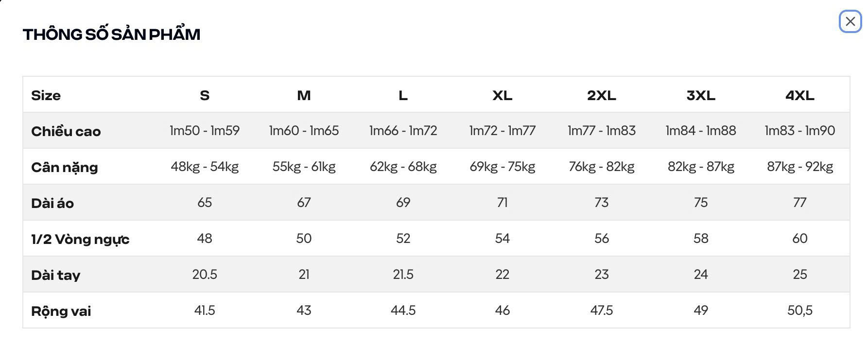Viewport: 868px width, 345px height.
Task: Click the weight cell '48kg - 54kg'
Action: click(x=205, y=167)
